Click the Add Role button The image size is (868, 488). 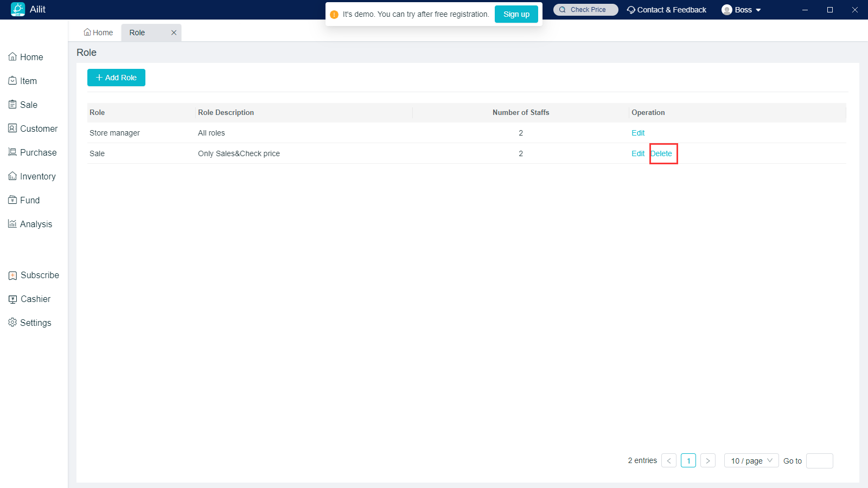[116, 78]
